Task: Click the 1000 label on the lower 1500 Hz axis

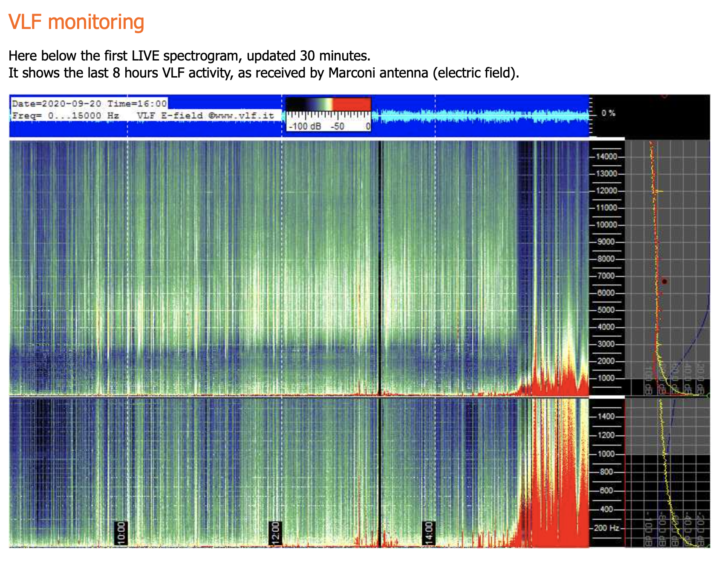Action: pyautogui.click(x=606, y=454)
